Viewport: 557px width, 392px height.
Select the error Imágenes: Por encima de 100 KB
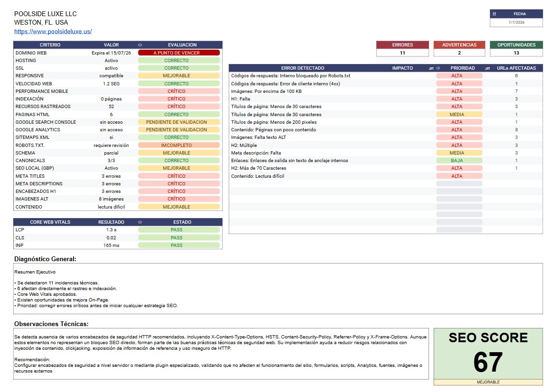pyautogui.click(x=267, y=91)
